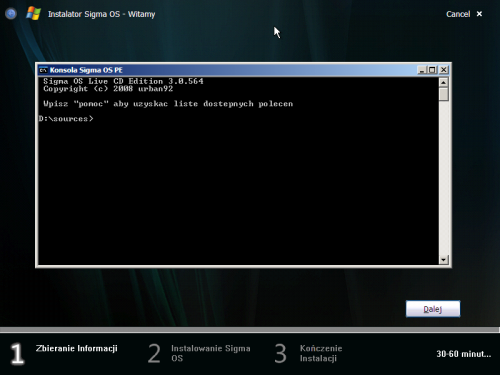Click the console scrollbar thumb

444,94
